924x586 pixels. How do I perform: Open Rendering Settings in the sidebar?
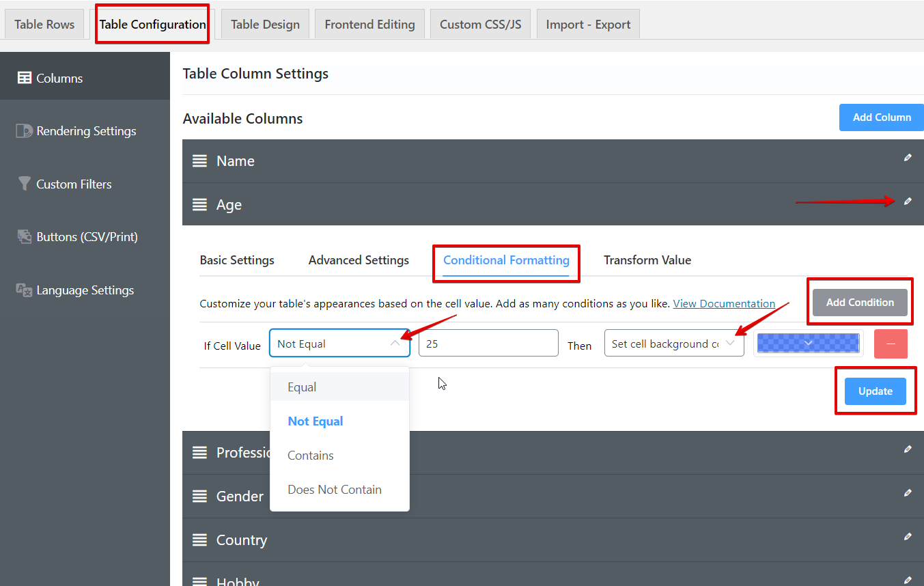(85, 131)
